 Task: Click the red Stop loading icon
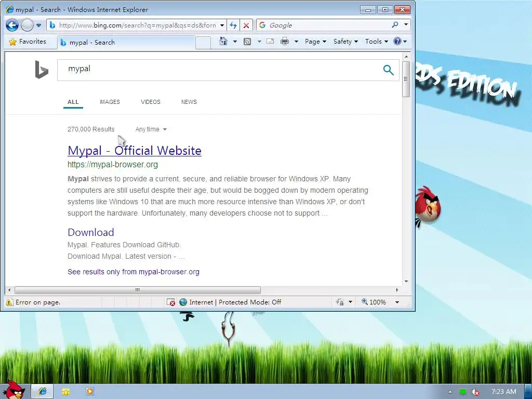point(246,25)
